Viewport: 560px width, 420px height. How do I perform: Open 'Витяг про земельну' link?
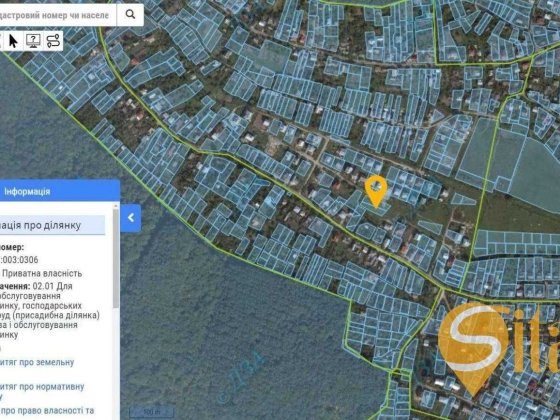coord(37,362)
